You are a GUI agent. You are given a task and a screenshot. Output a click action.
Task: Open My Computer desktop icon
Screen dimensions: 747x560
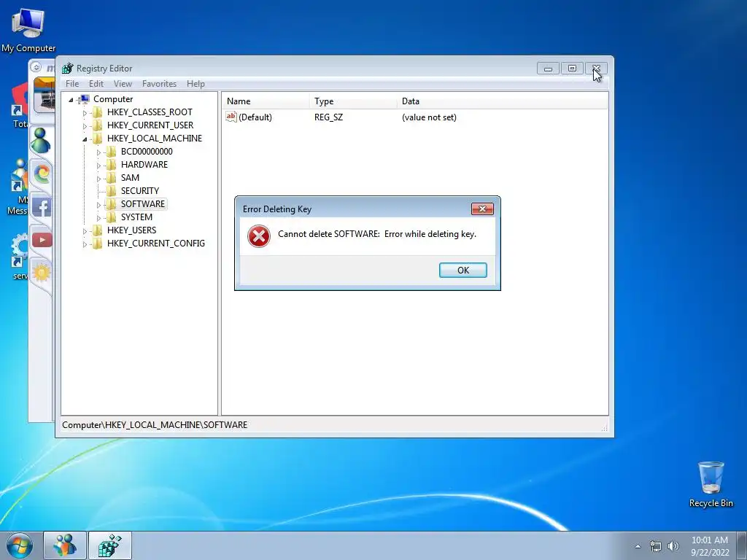[x=28, y=29]
